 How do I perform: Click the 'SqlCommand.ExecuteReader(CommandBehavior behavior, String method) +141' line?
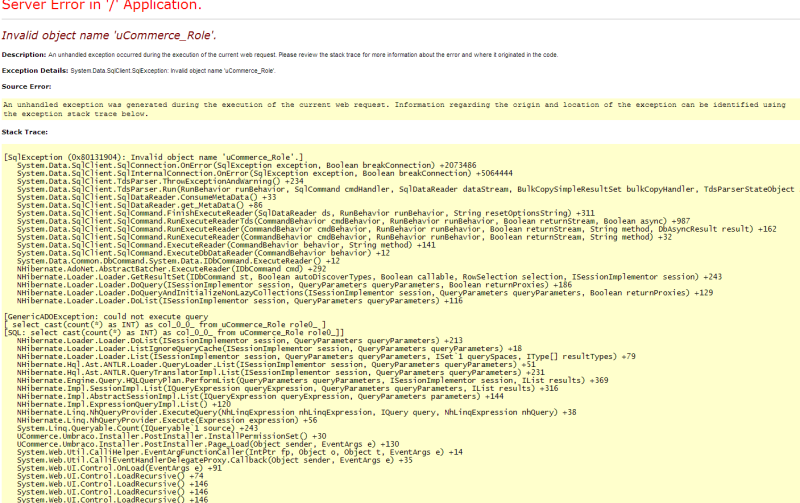coord(226,245)
